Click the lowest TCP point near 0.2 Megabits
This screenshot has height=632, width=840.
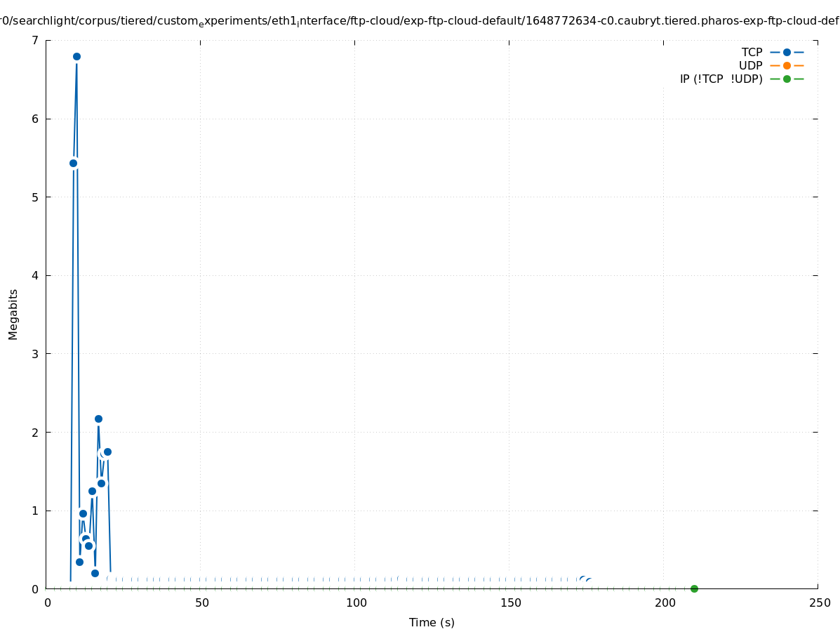coord(95,573)
